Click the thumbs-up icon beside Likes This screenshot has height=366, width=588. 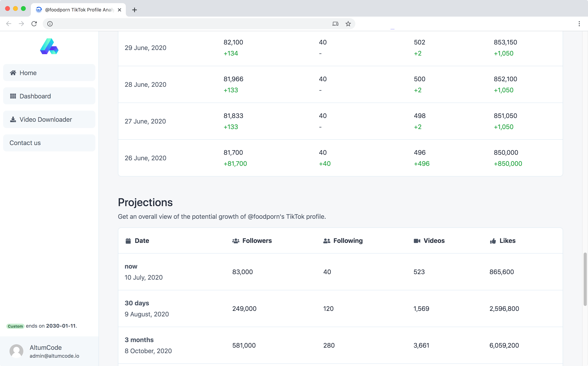coord(493,241)
